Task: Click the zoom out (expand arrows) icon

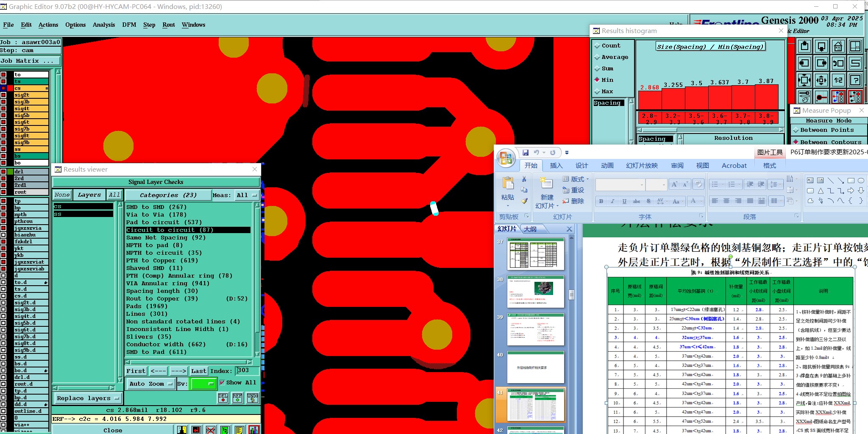Action: (x=821, y=80)
